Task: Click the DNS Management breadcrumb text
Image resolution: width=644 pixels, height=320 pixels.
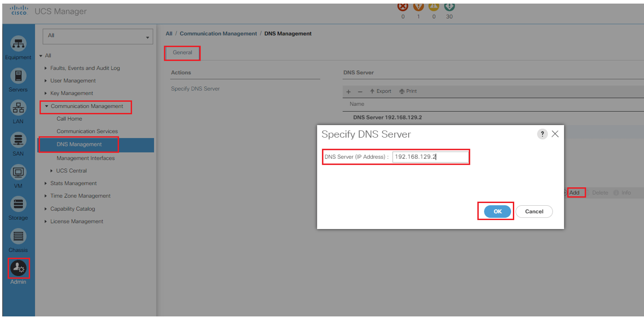Action: click(288, 34)
